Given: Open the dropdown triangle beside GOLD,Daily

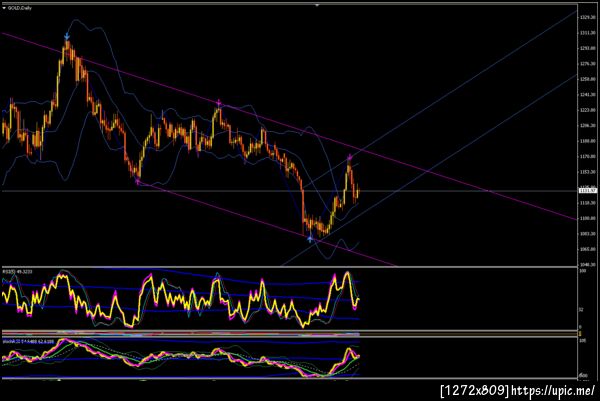Looking at the screenshot, I should click(x=4, y=8).
